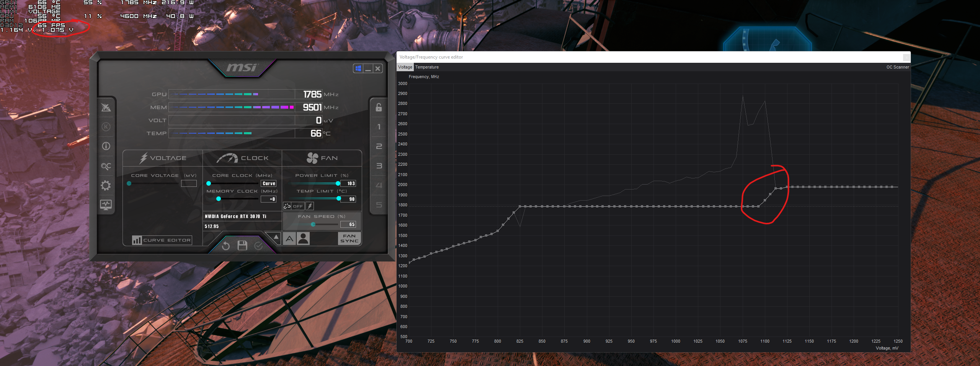Open MSI Kombustor stress test icon
Viewport: 980px width, 366px height.
coord(106,108)
